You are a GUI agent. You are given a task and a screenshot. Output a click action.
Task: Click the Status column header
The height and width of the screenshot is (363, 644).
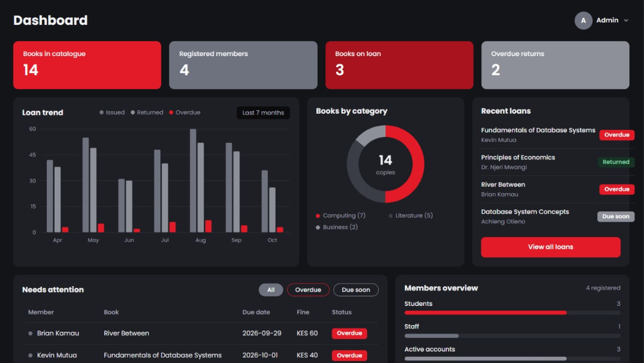pyautogui.click(x=342, y=312)
